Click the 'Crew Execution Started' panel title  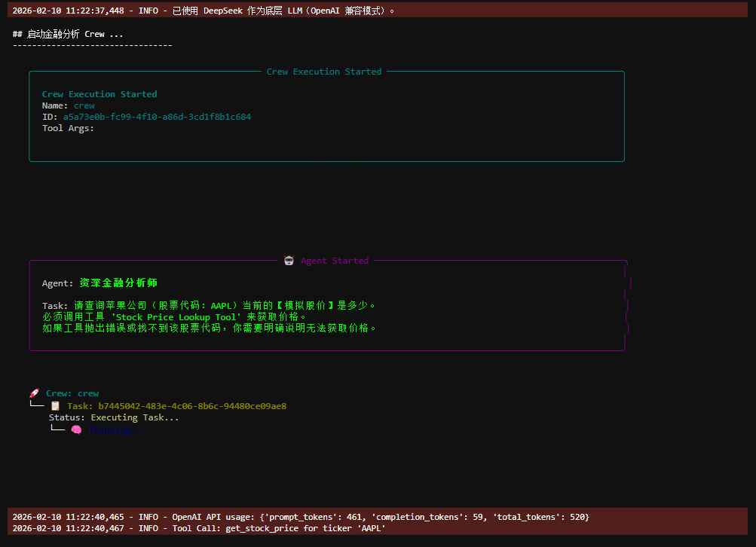pos(324,72)
